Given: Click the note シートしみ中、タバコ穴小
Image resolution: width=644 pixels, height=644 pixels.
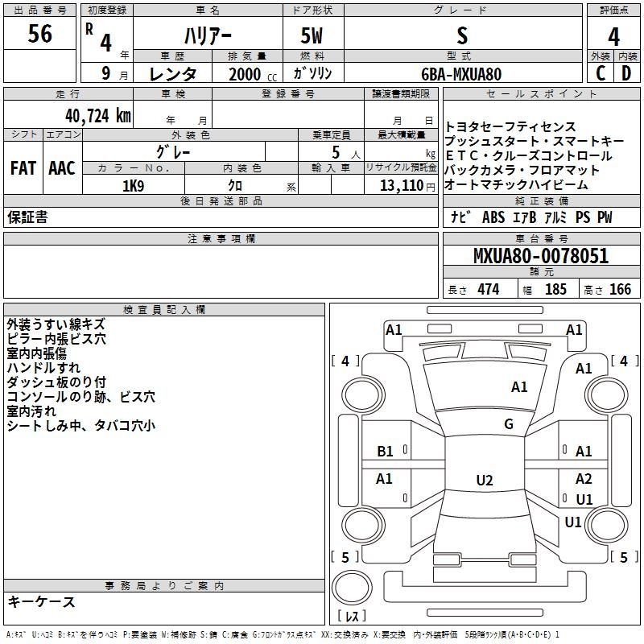Looking at the screenshot, I should coord(81,426).
